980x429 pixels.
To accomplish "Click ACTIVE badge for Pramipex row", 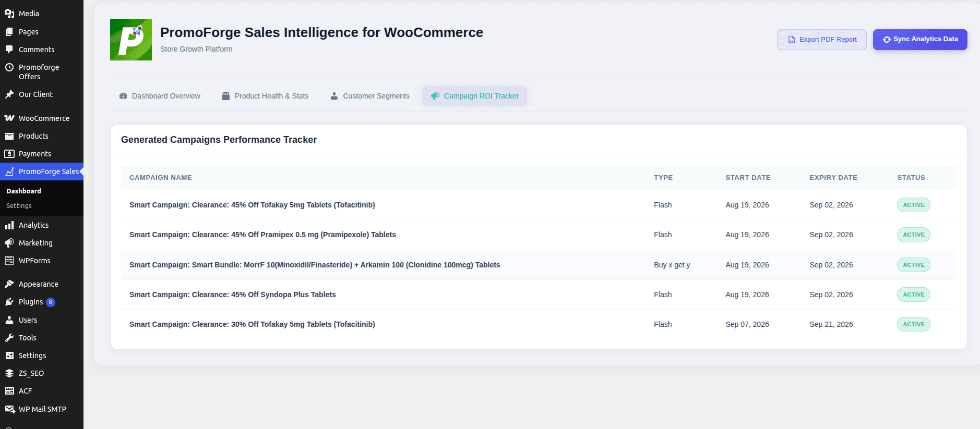I will [914, 235].
